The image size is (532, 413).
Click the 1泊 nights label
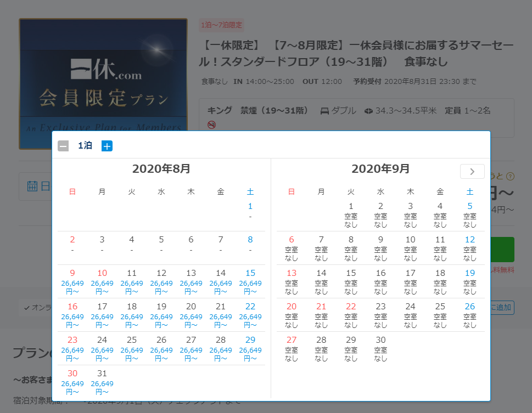[85, 146]
